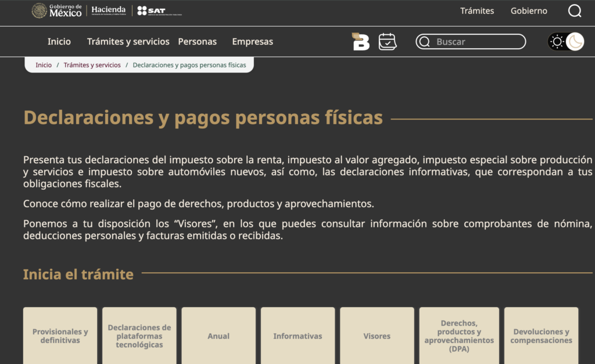Expand the Personas navigation menu
Screen dimensions: 595x364
tap(197, 42)
